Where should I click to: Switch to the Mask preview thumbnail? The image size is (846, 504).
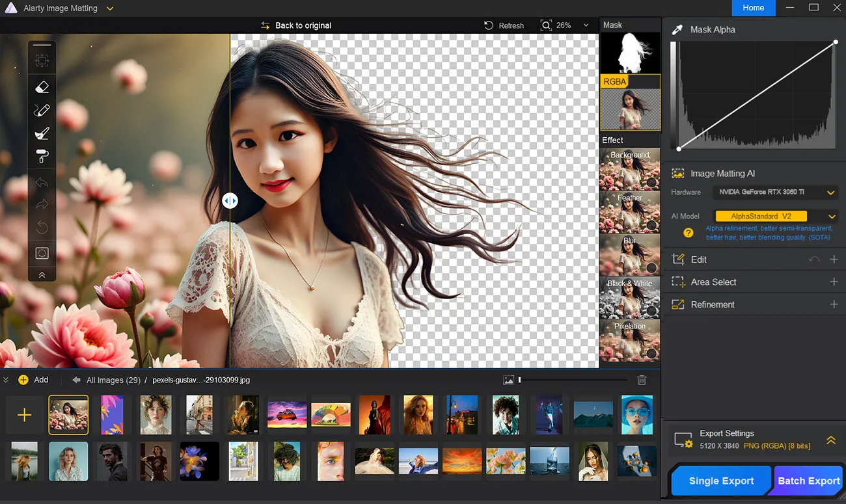629,52
